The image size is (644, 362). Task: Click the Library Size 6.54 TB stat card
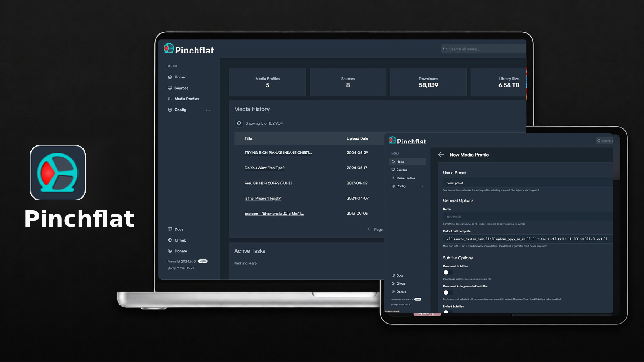point(498,82)
